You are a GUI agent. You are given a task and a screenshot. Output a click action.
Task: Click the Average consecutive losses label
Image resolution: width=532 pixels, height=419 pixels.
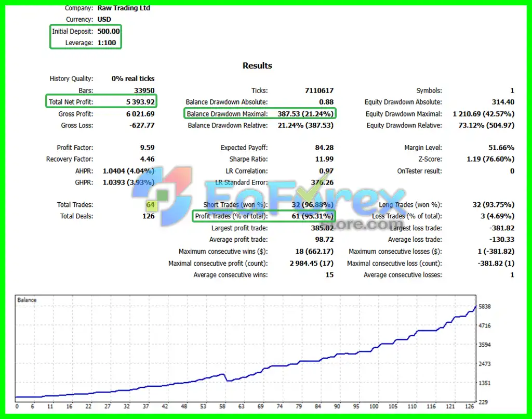(x=403, y=274)
